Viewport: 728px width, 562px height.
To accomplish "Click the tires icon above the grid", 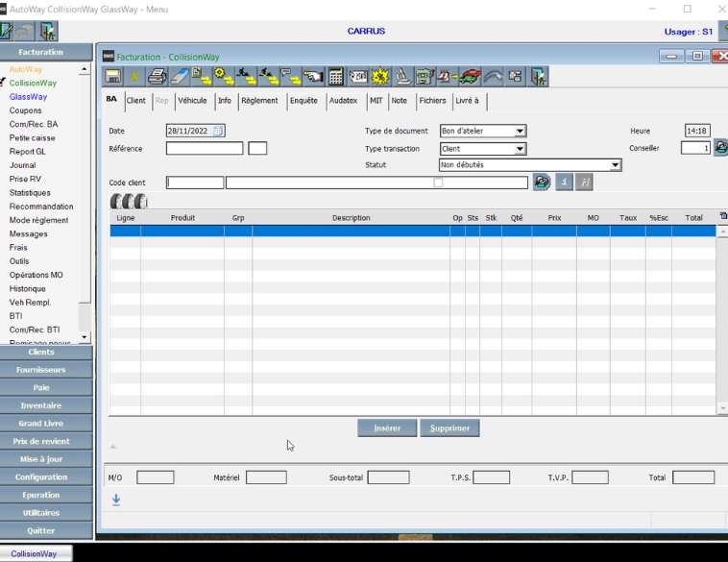I will pyautogui.click(x=129, y=201).
